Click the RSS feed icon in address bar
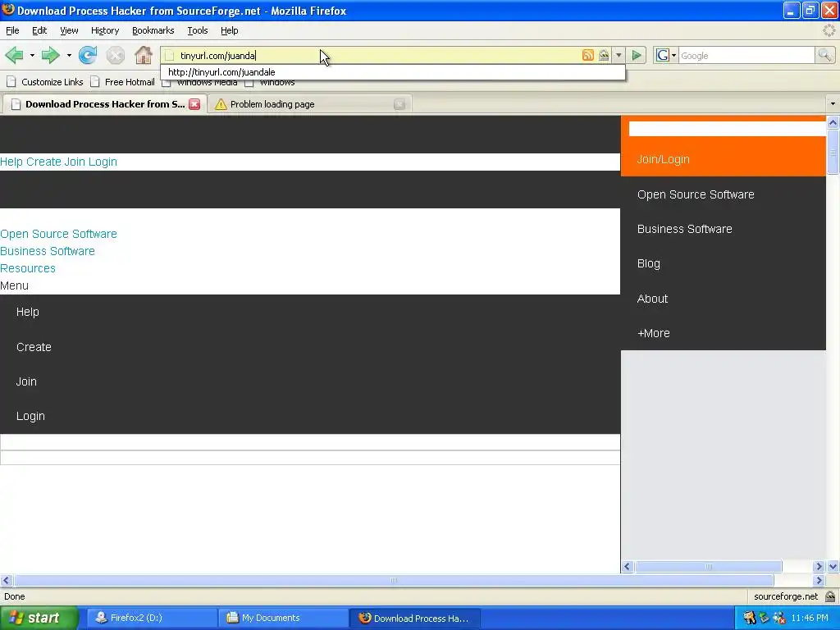 tap(587, 55)
